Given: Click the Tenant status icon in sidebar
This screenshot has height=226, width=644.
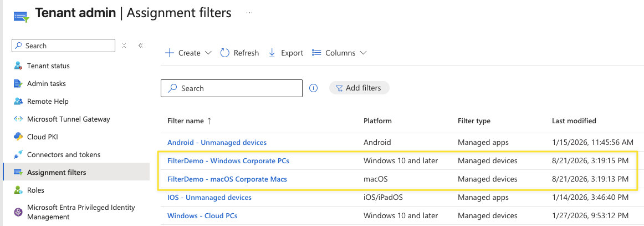Looking at the screenshot, I should 18,66.
